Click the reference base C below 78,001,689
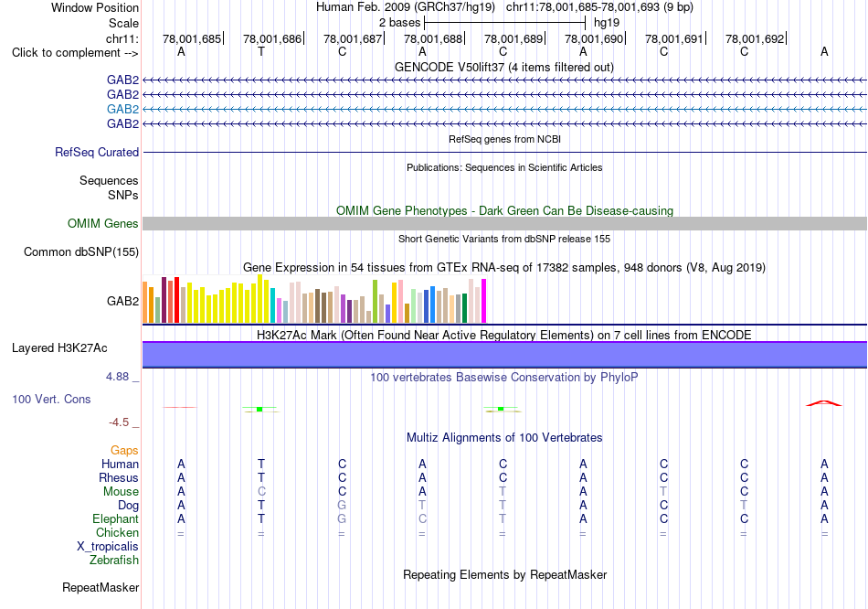The height and width of the screenshot is (609, 868). (503, 51)
